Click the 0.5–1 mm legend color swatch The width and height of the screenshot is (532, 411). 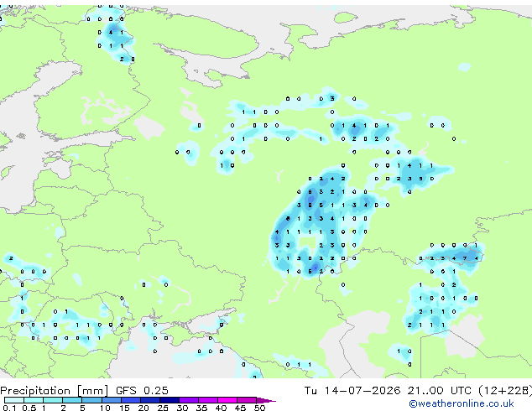[x=34, y=400]
